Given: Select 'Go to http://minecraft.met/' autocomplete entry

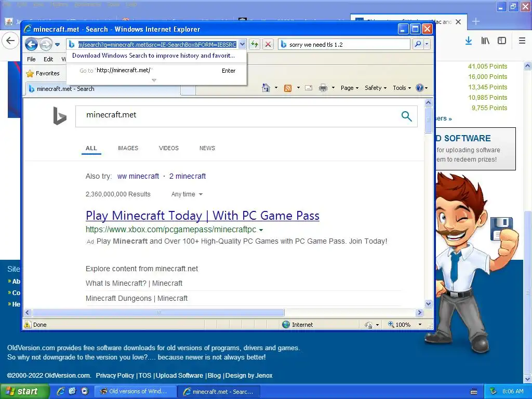Looking at the screenshot, I should (x=157, y=71).
